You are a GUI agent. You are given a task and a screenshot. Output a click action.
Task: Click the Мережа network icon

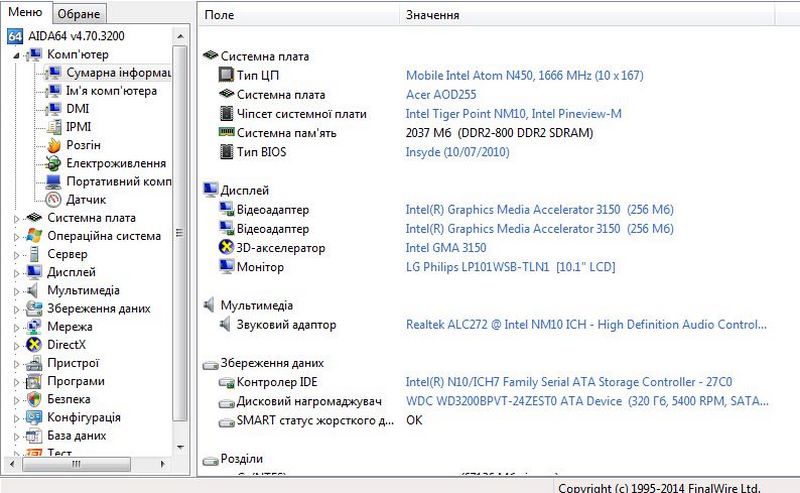35,327
